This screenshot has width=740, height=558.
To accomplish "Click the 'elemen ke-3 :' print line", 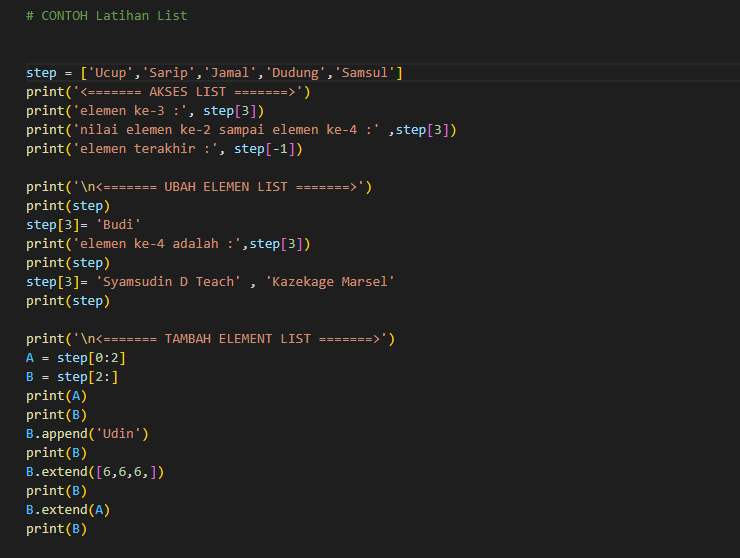I will pyautogui.click(x=145, y=111).
